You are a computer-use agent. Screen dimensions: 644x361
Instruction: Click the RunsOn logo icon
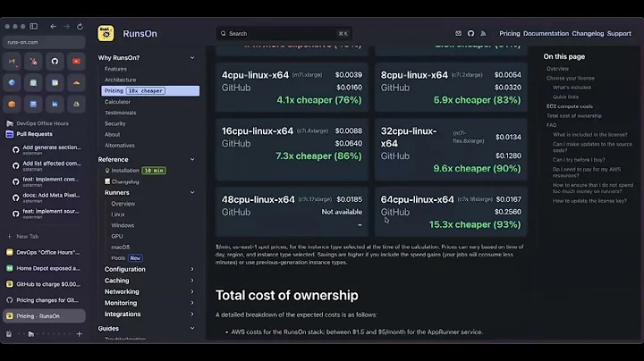pos(106,34)
